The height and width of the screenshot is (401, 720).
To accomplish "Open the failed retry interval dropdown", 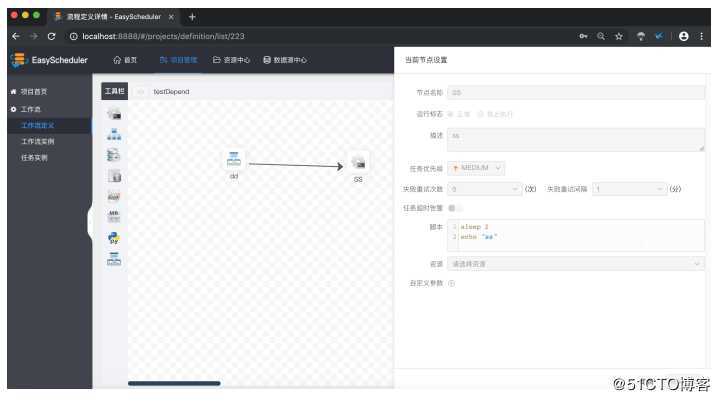I will pos(630,189).
